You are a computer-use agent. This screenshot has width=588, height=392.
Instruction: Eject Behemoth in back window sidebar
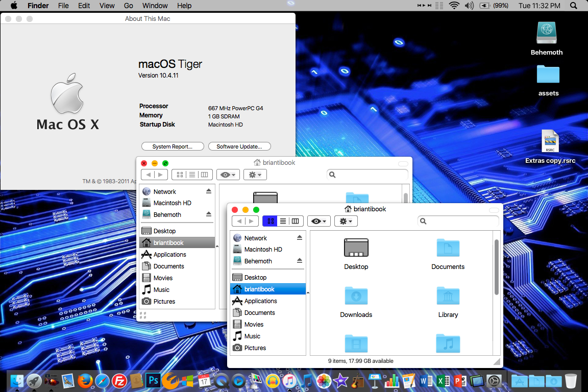[209, 214]
